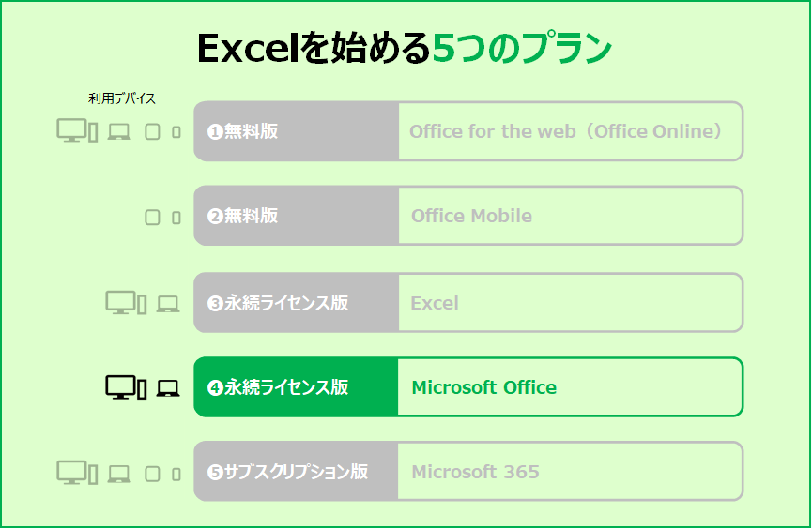The height and width of the screenshot is (529, 812).
Task: Click the desktop PC icon beside the Excel plan
Action: coord(126,302)
